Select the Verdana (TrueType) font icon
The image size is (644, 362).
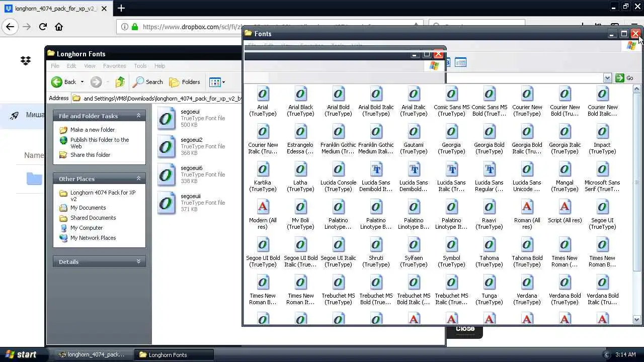point(527,283)
